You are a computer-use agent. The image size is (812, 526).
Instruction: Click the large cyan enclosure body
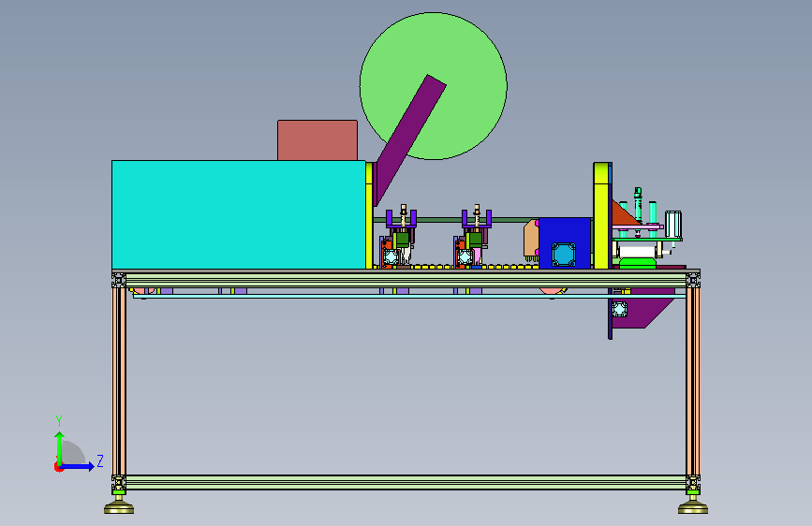pyautogui.click(x=239, y=215)
